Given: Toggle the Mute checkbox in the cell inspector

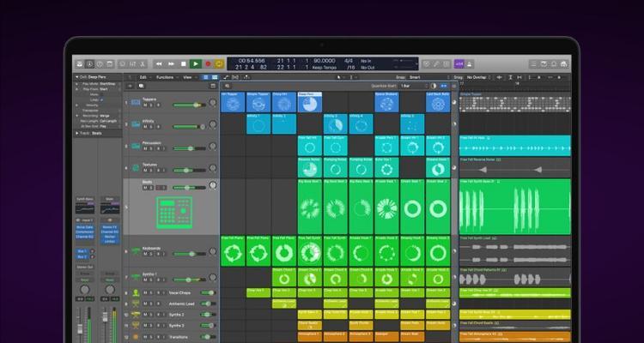Looking at the screenshot, I should [102, 94].
